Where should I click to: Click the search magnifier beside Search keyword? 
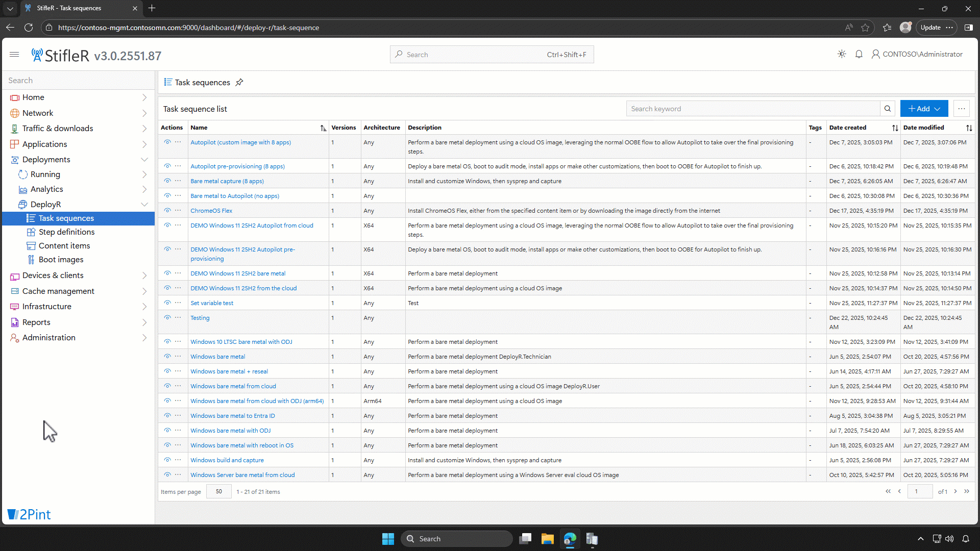[x=888, y=109]
